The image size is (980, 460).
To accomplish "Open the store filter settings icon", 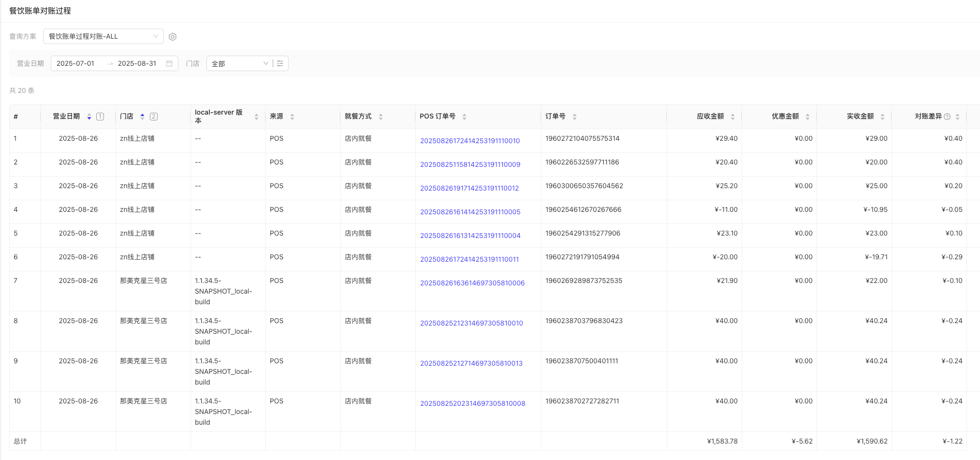I will [280, 63].
